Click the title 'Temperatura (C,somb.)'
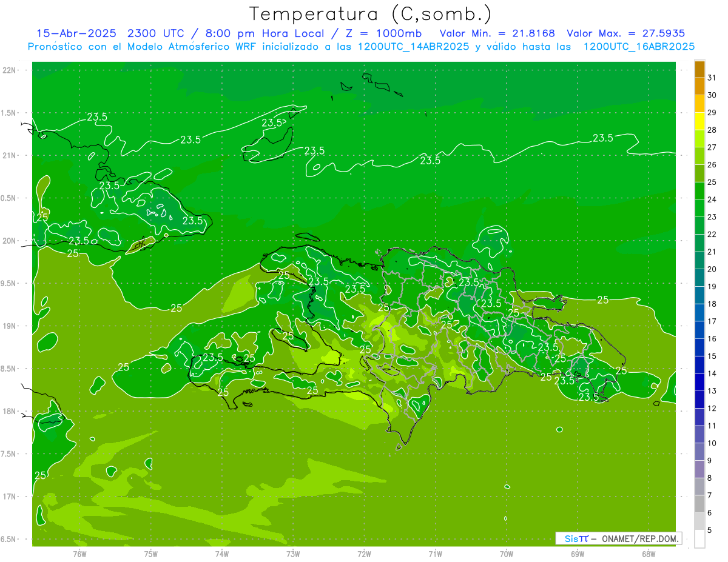 coord(371,15)
